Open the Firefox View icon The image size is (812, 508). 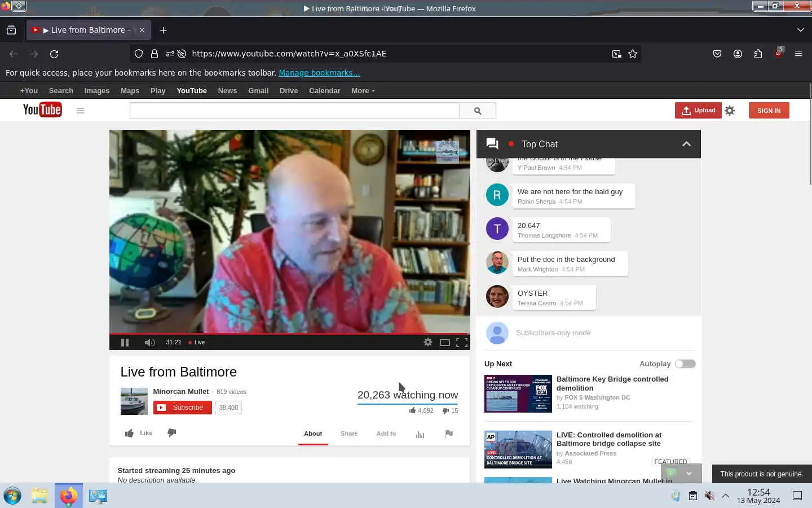(11, 30)
